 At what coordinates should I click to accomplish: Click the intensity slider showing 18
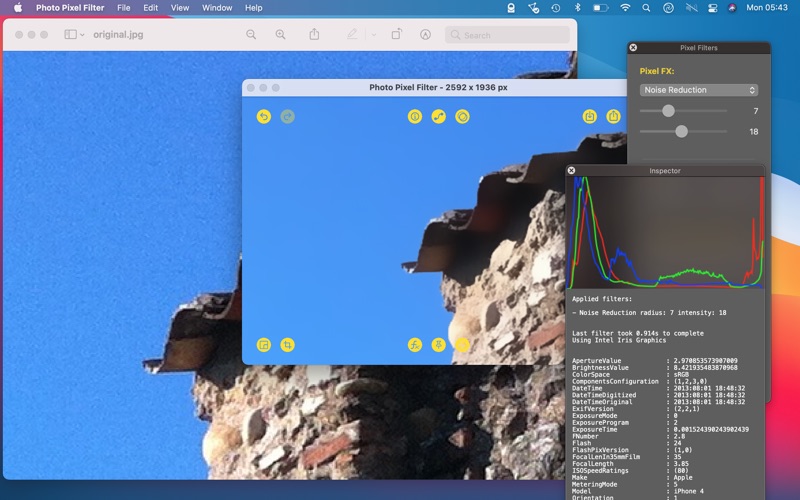click(684, 132)
